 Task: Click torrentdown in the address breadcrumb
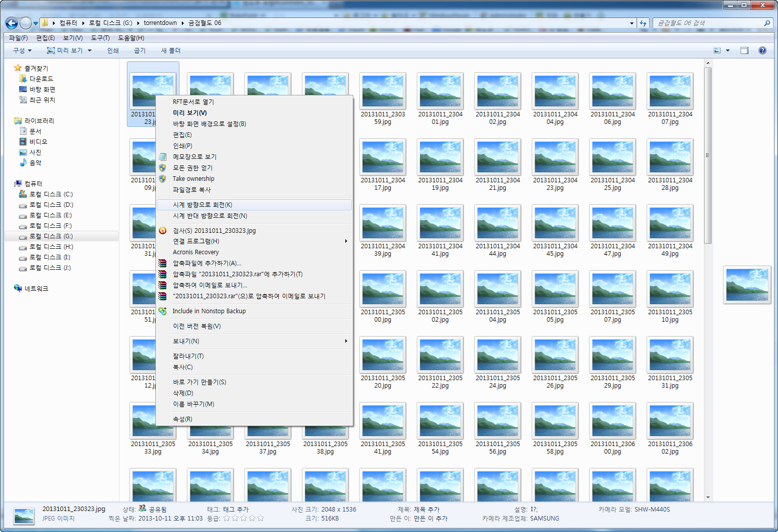pos(160,23)
